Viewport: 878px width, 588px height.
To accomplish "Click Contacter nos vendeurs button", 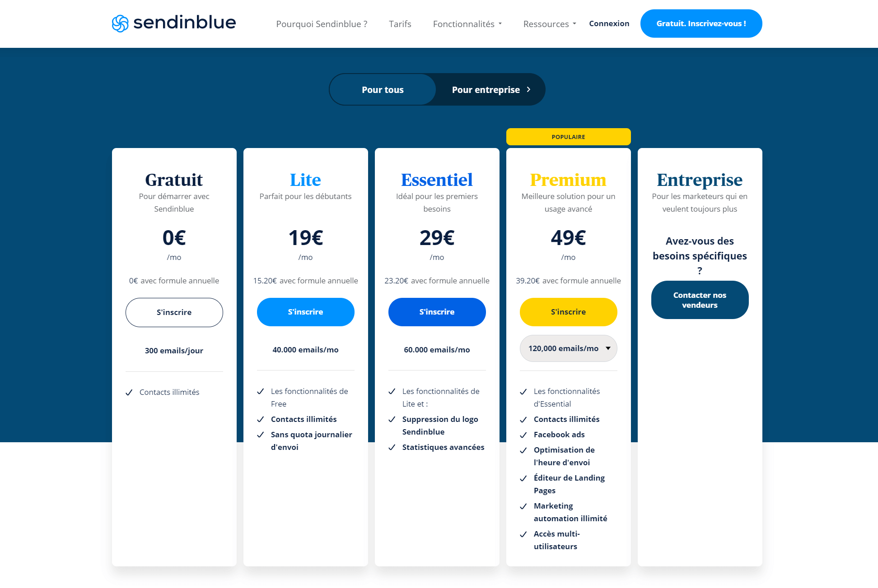I will (x=700, y=300).
